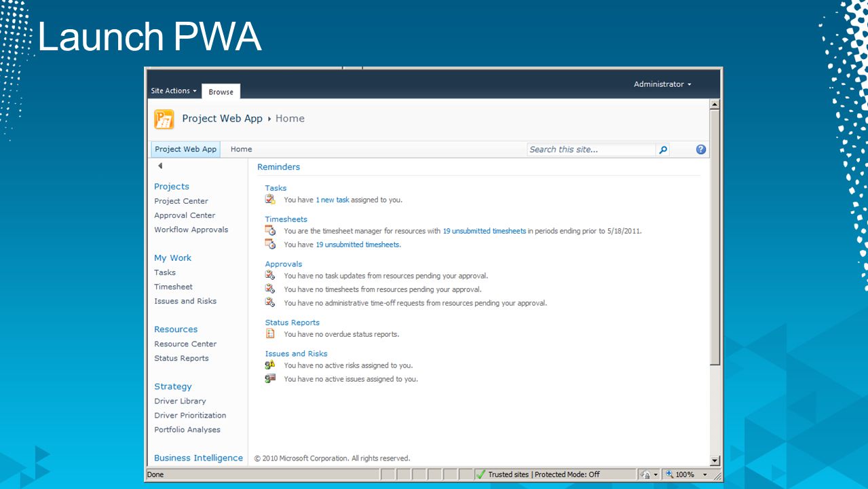The width and height of the screenshot is (868, 489).
Task: Open the blue help icon
Action: [x=701, y=149]
